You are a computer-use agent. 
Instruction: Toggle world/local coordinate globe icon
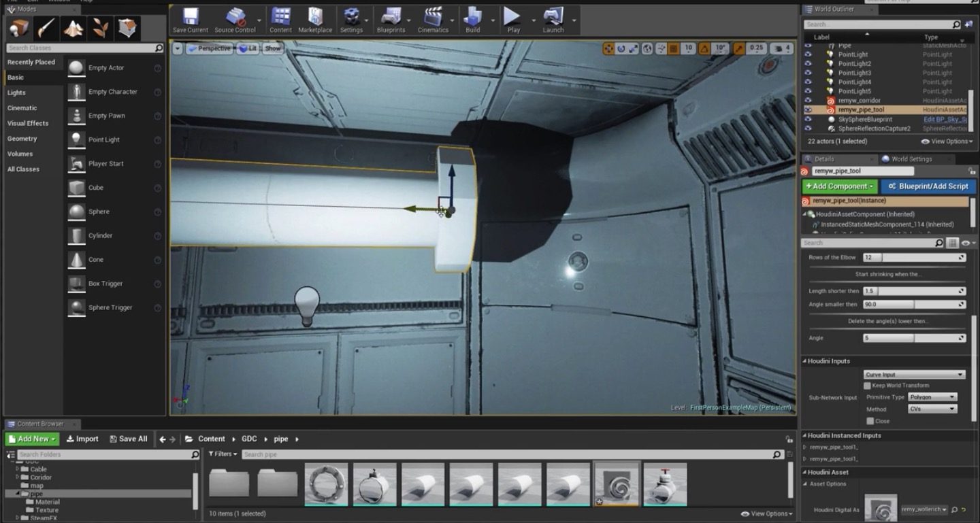click(647, 48)
